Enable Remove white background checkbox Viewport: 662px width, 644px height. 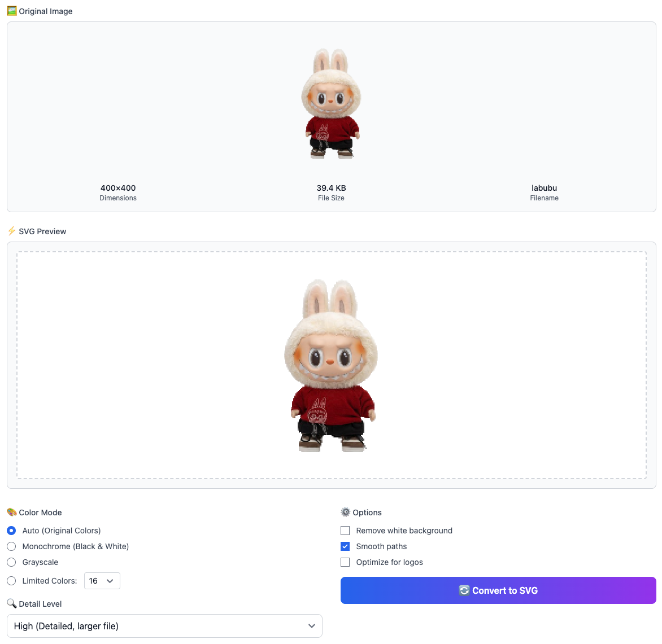pos(345,531)
